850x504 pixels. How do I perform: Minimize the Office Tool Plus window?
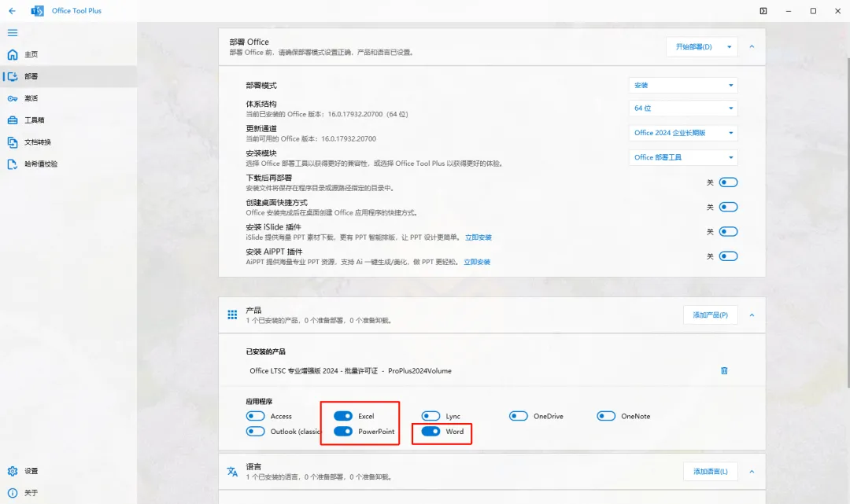tap(789, 11)
